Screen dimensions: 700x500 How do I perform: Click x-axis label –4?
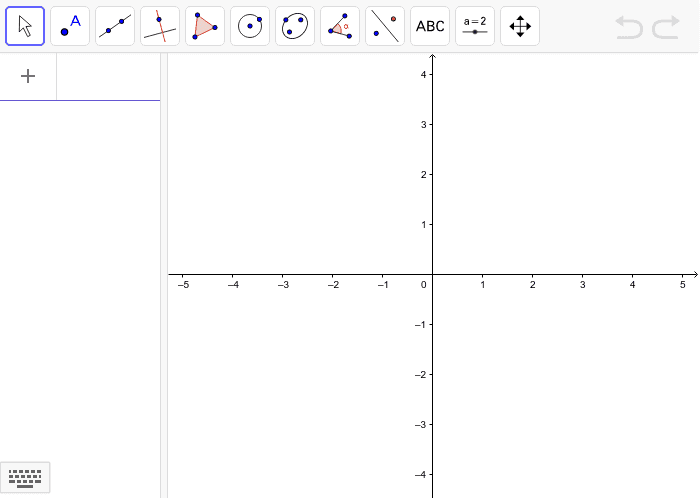coord(233,285)
